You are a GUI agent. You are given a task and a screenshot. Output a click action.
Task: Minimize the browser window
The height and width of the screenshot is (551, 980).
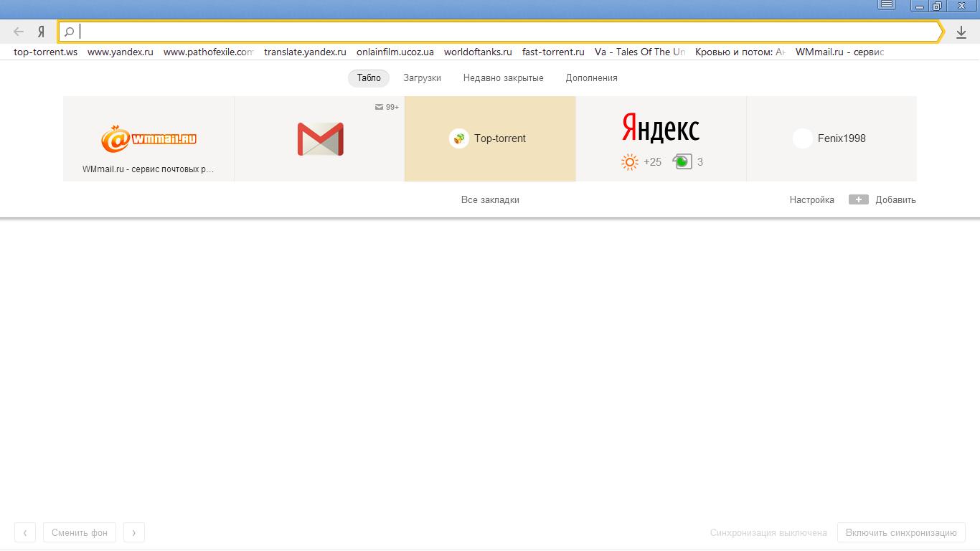pyautogui.click(x=919, y=5)
